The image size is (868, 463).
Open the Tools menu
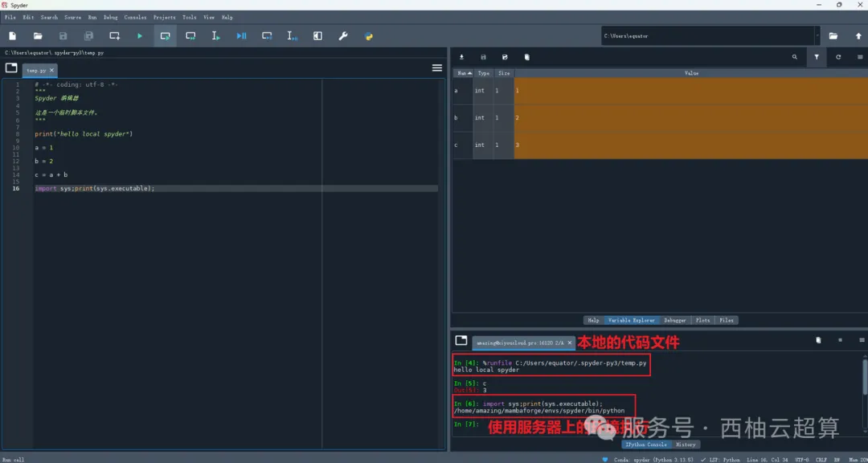[190, 18]
